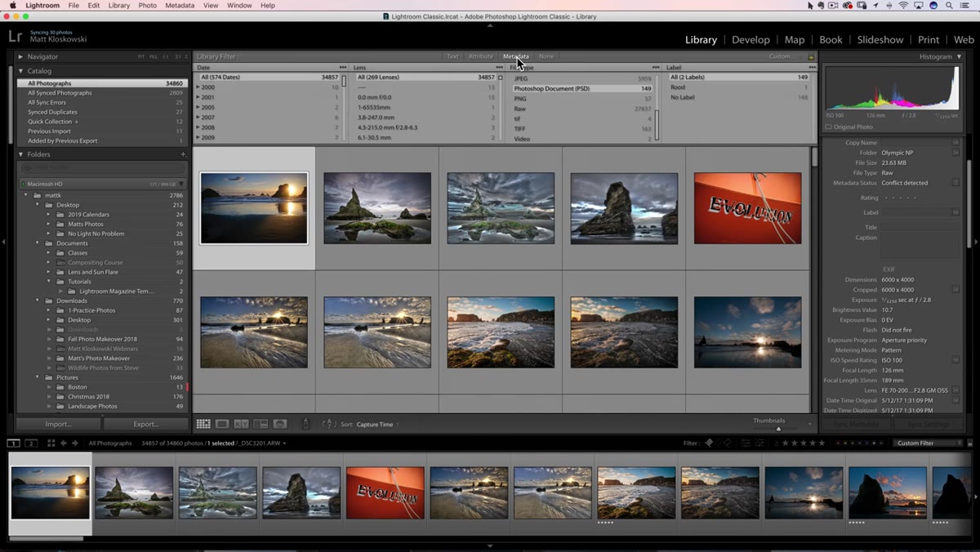Open toolbar content dropdown arrow near Thumbnails

click(x=810, y=424)
